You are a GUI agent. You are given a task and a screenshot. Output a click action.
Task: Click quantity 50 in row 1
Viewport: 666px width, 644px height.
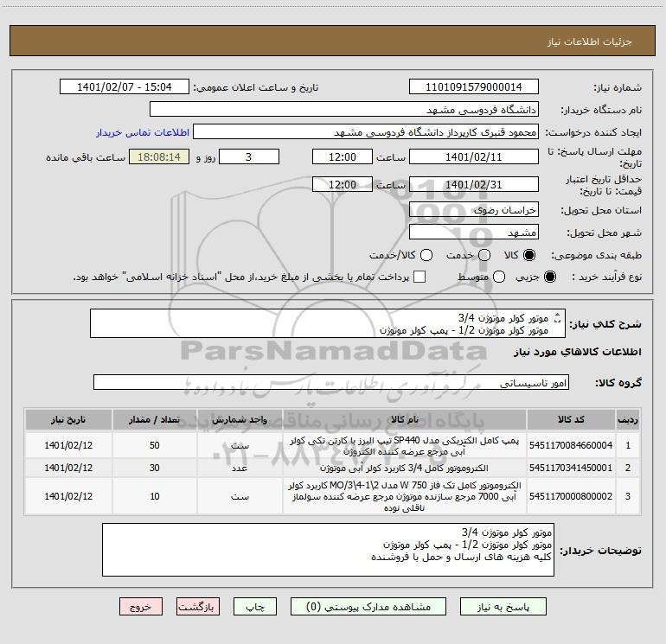155,445
